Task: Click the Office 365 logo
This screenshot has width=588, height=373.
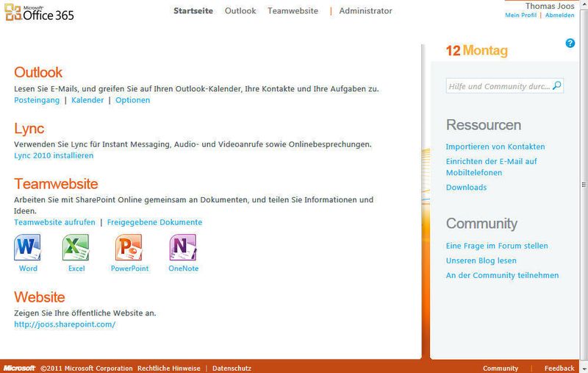Action: [39, 13]
